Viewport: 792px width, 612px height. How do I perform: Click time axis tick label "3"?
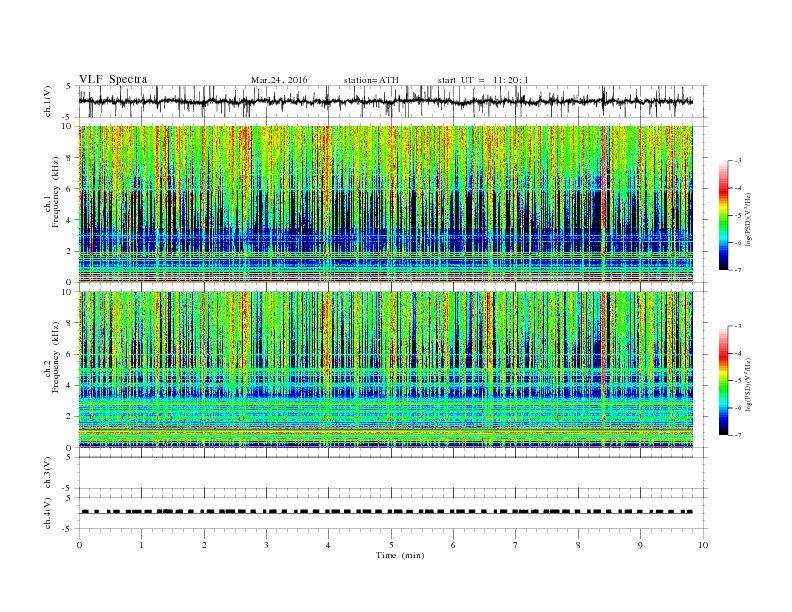(x=266, y=545)
